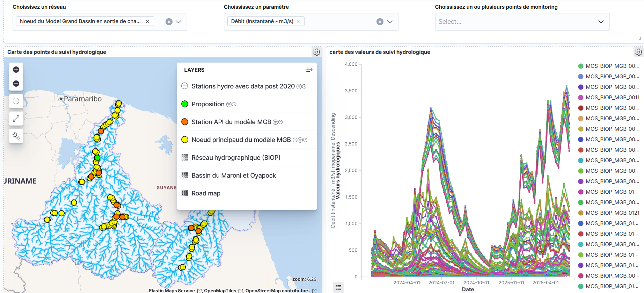Open the Road map layer menu
This screenshot has height=293, width=644.
tap(206, 193)
